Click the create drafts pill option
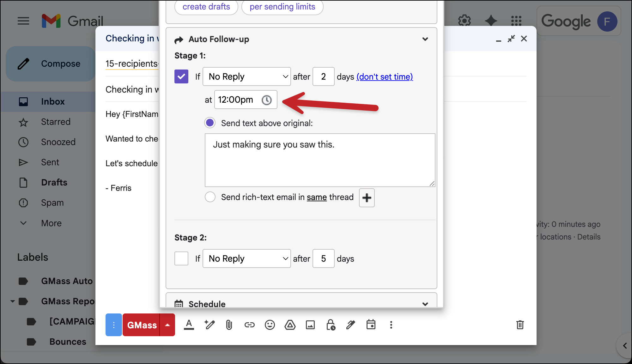Viewport: 632px width, 364px height. pos(206,7)
